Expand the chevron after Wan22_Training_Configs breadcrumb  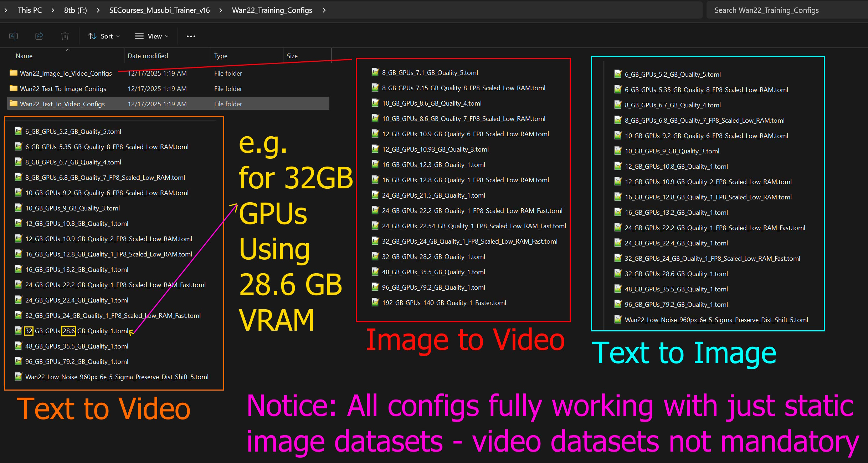pos(324,10)
